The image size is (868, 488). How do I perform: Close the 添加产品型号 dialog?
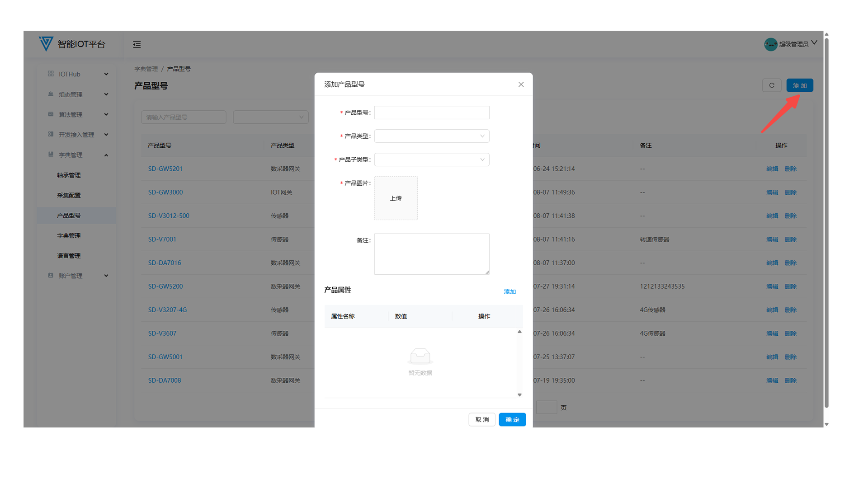pos(521,84)
